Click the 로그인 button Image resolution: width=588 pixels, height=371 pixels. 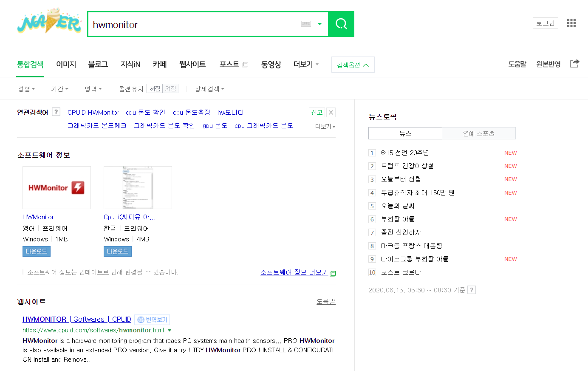point(546,23)
